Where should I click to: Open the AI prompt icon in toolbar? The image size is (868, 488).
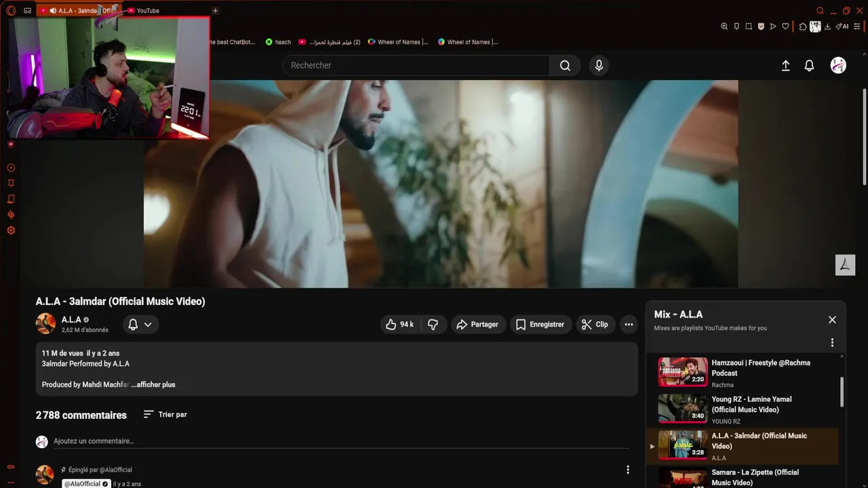click(842, 26)
